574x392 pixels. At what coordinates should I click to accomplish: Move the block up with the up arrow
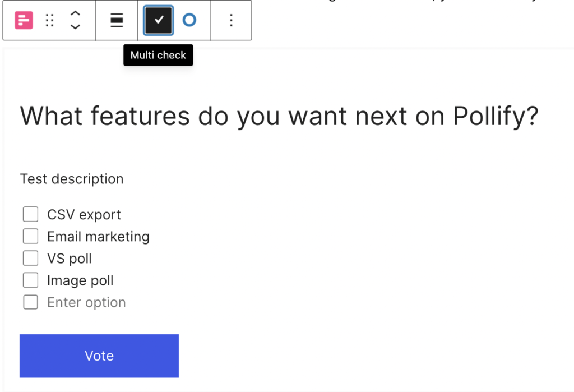(x=75, y=14)
